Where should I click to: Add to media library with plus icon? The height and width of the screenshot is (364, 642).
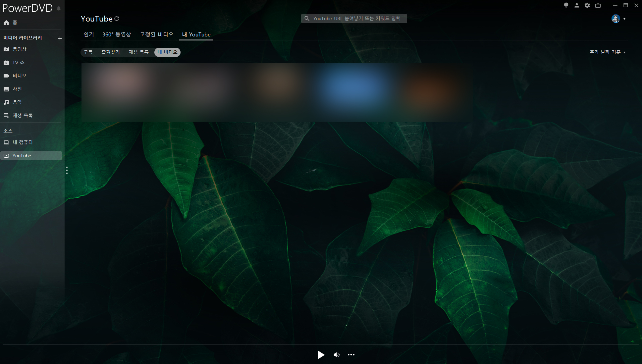click(60, 38)
